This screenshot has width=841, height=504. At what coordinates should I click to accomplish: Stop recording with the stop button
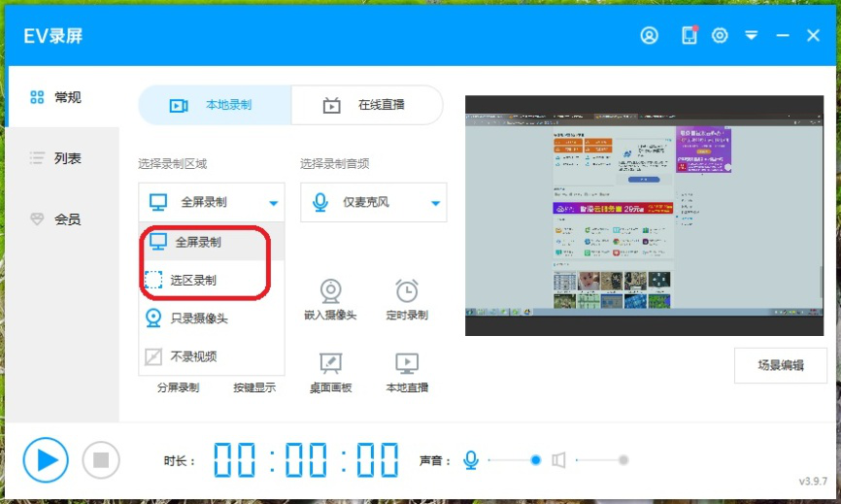101,460
